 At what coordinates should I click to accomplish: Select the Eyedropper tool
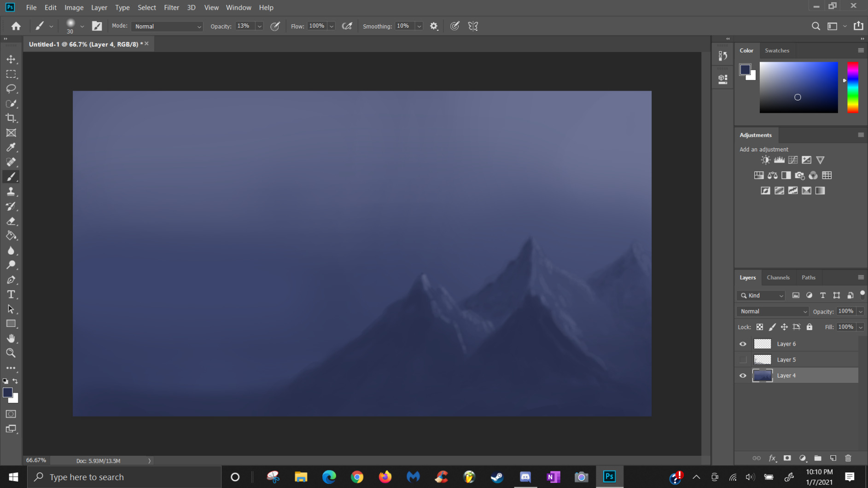11,147
